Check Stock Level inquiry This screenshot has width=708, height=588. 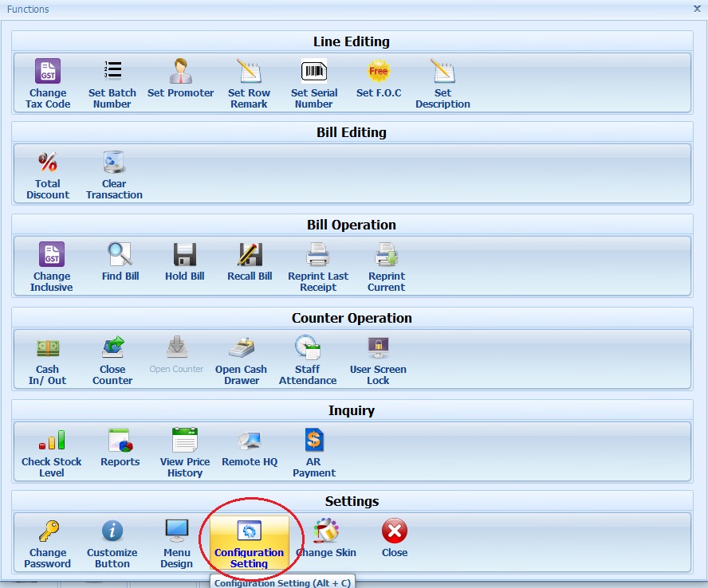pyautogui.click(x=52, y=441)
